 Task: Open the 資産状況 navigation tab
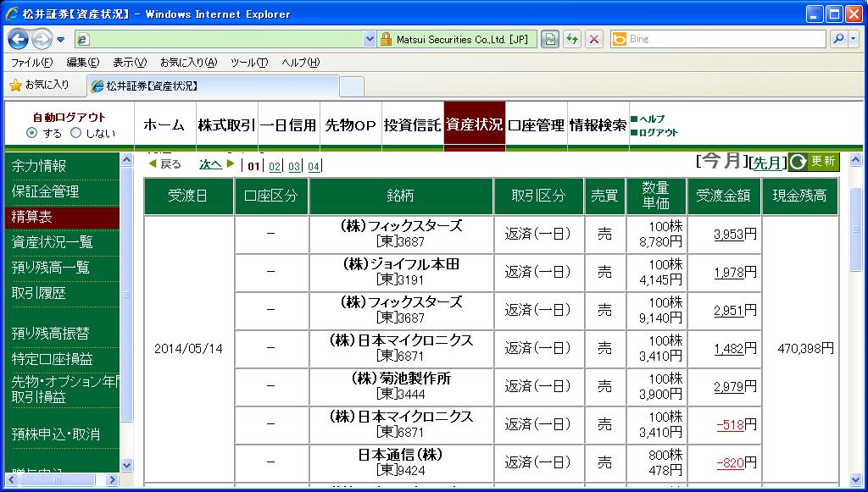475,125
